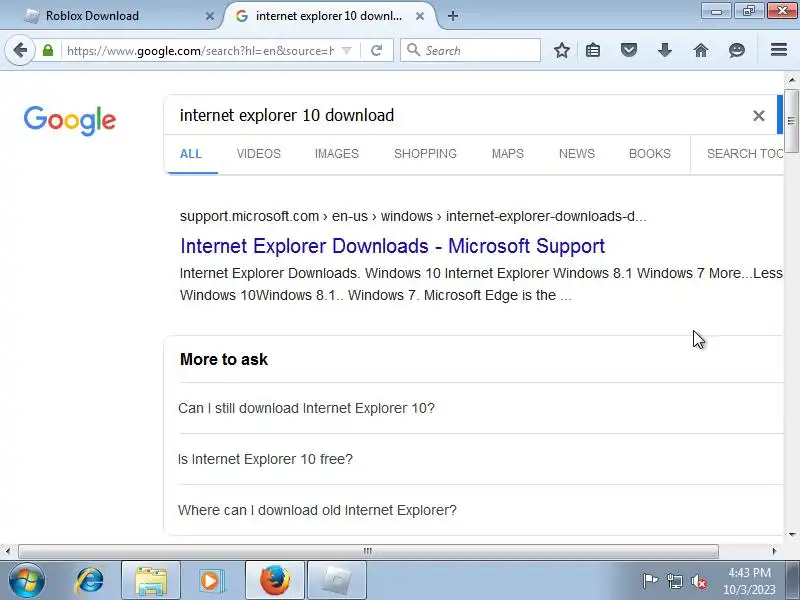
Task: Open the Downloads arrow icon
Action: point(665,50)
